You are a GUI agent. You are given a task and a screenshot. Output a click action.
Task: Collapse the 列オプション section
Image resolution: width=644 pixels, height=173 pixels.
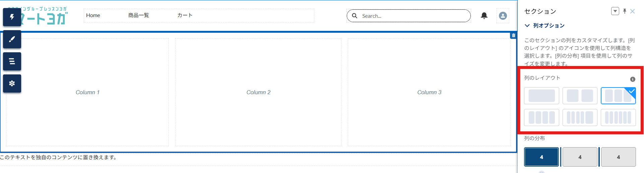(x=527, y=25)
